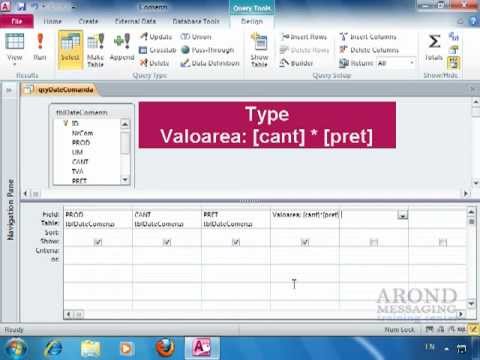Open the Show Table dialog
The image size is (480, 360).
259,50
